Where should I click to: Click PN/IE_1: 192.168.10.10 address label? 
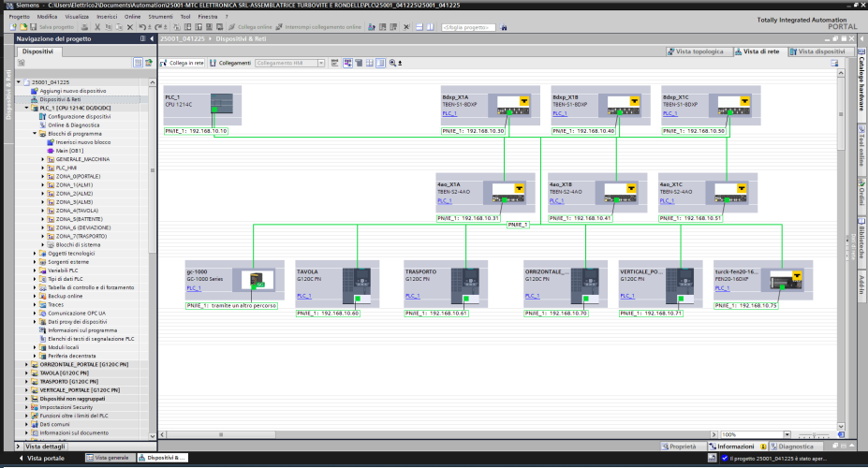(196, 131)
